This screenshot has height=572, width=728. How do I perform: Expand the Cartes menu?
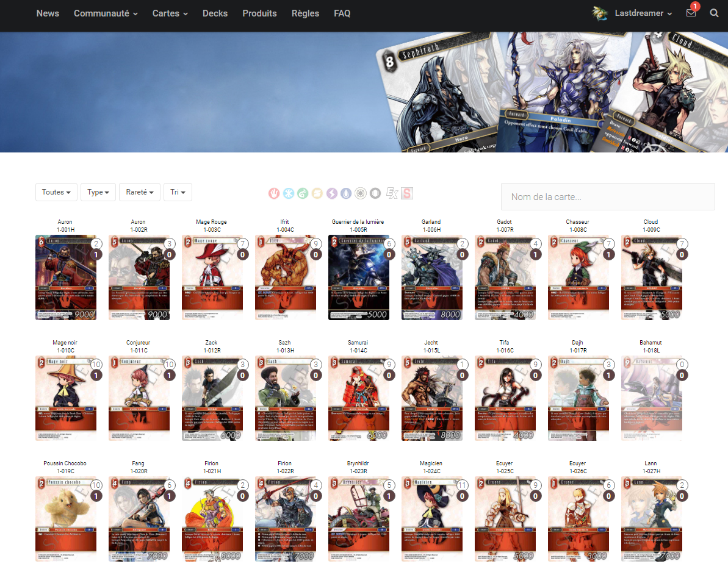pyautogui.click(x=170, y=13)
